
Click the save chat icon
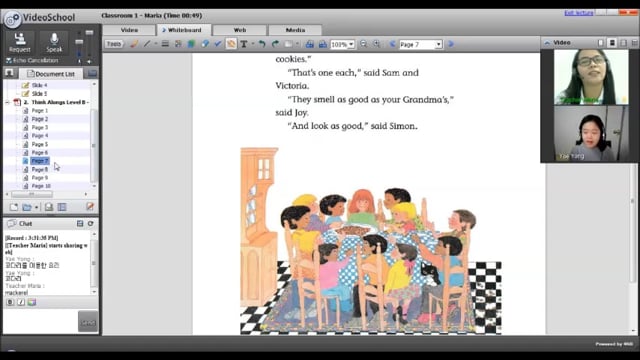[80, 223]
